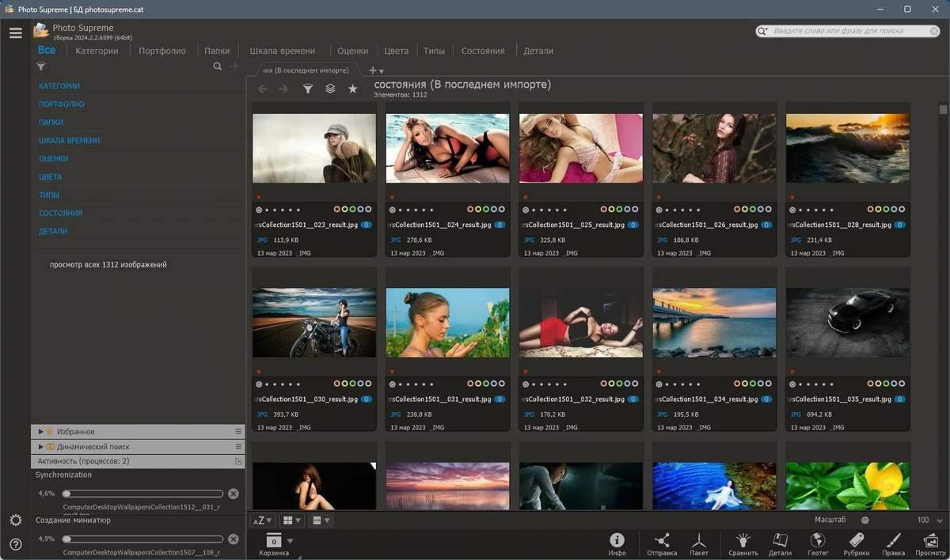950x560 pixels.
Task: Set yellow color label on 024_result.jpg
Action: pos(478,210)
